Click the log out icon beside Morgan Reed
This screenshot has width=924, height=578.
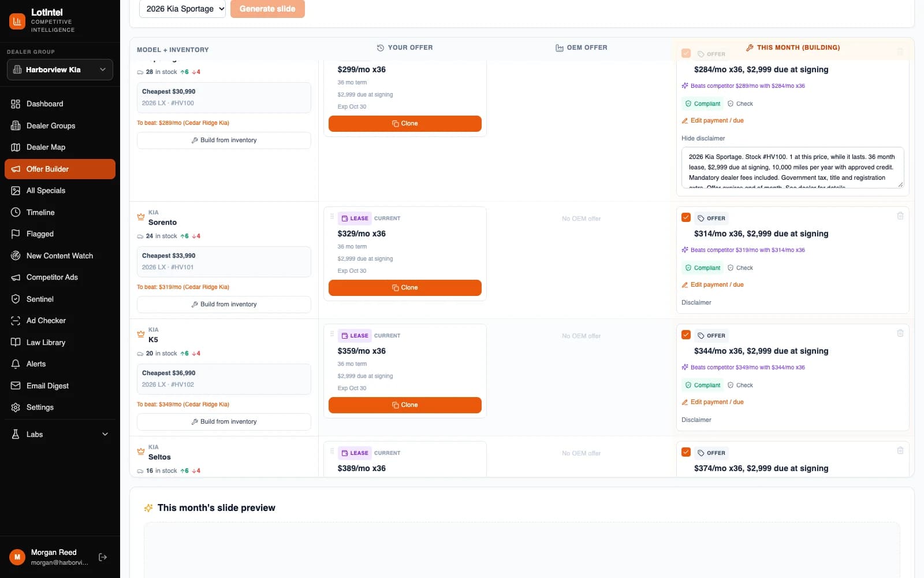coord(103,557)
